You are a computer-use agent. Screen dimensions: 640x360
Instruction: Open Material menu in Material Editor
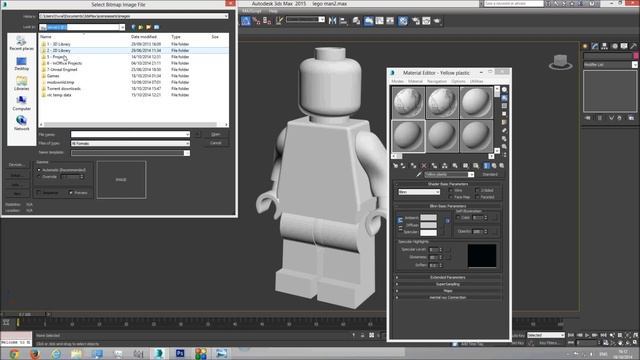click(416, 81)
